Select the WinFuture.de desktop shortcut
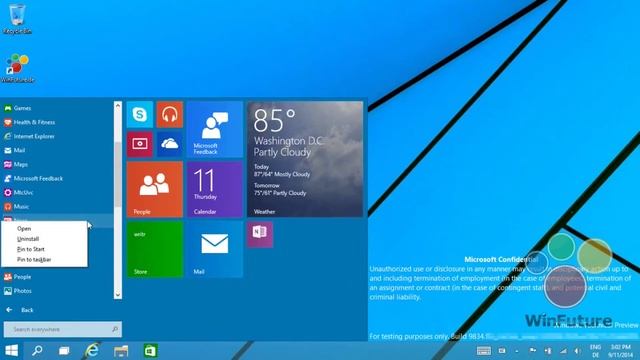640x360 pixels. tap(17, 68)
